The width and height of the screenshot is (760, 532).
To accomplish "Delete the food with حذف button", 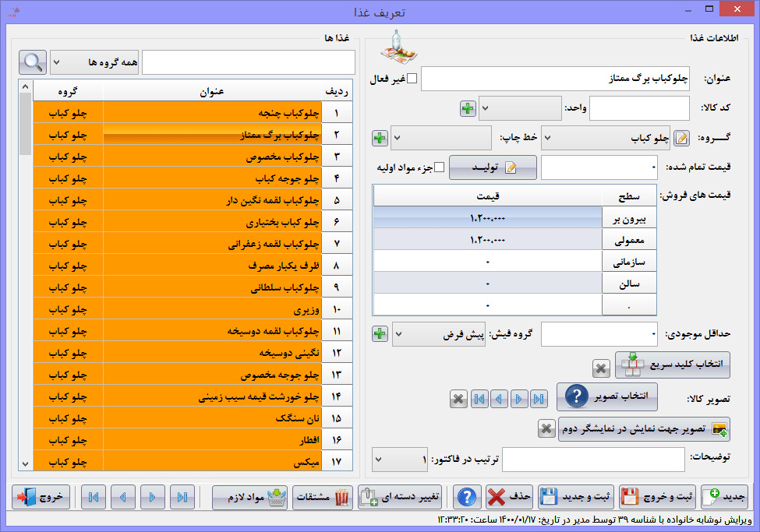I will [x=510, y=497].
